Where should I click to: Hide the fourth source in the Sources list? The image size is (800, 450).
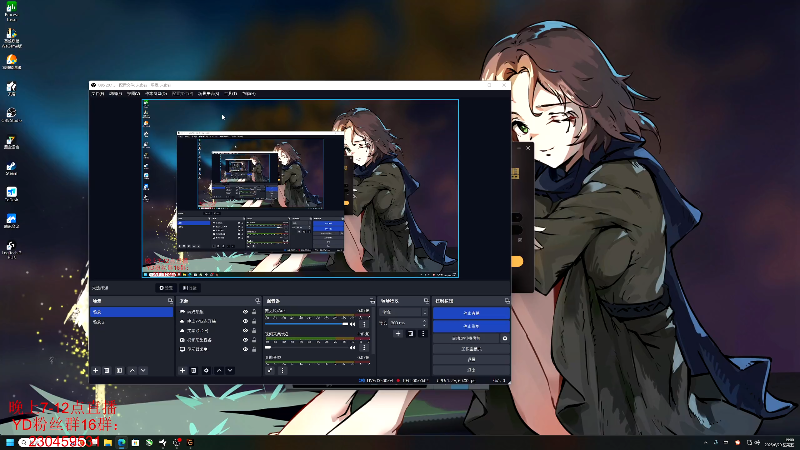pyautogui.click(x=245, y=340)
